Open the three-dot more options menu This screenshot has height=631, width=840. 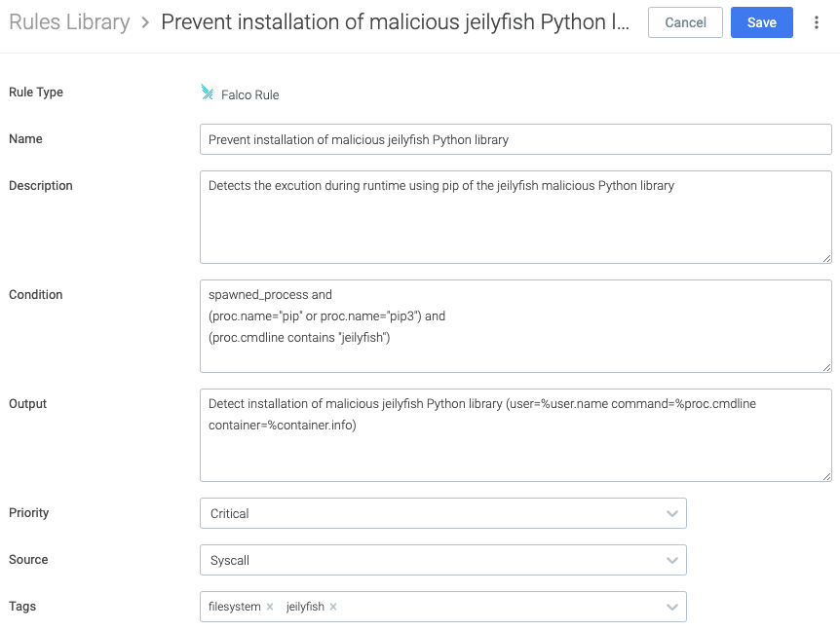point(816,22)
